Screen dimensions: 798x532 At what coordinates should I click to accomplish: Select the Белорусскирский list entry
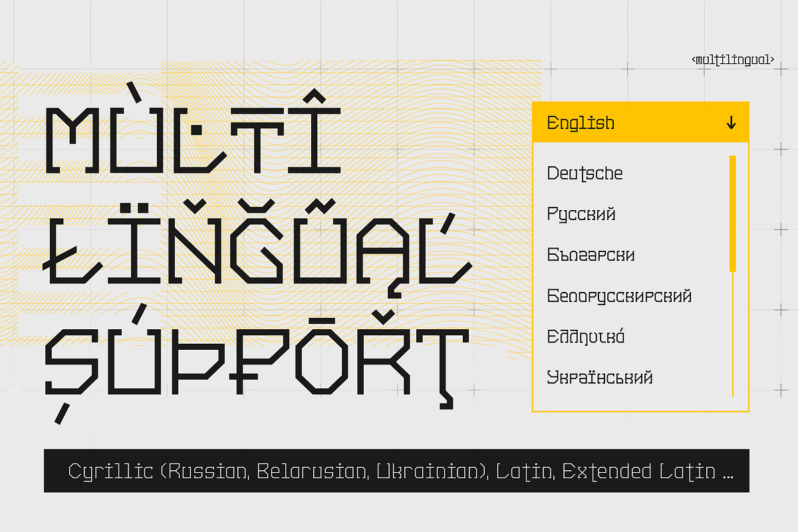pos(620,296)
